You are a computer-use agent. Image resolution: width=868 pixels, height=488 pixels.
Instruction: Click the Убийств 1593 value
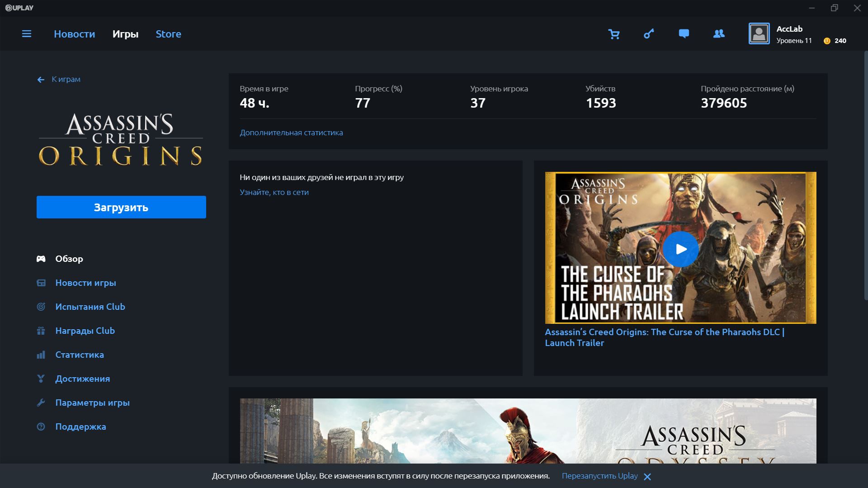click(601, 103)
